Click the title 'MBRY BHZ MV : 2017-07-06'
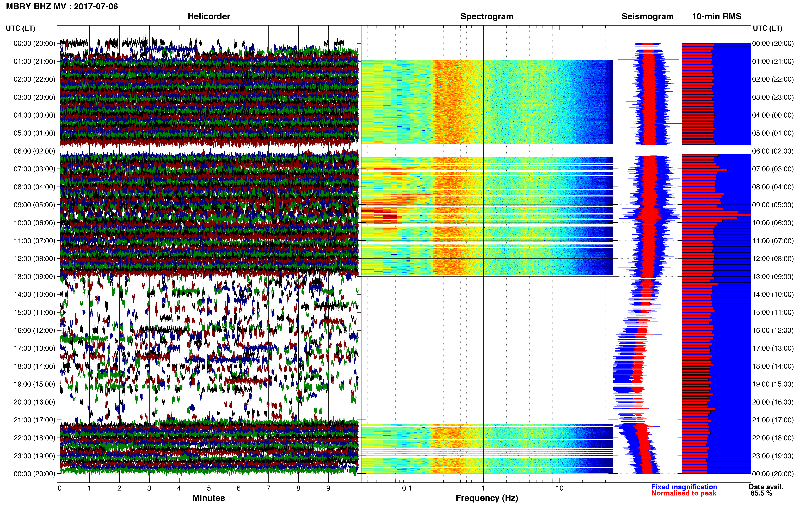This screenshot has width=812, height=508. pyautogui.click(x=62, y=6)
